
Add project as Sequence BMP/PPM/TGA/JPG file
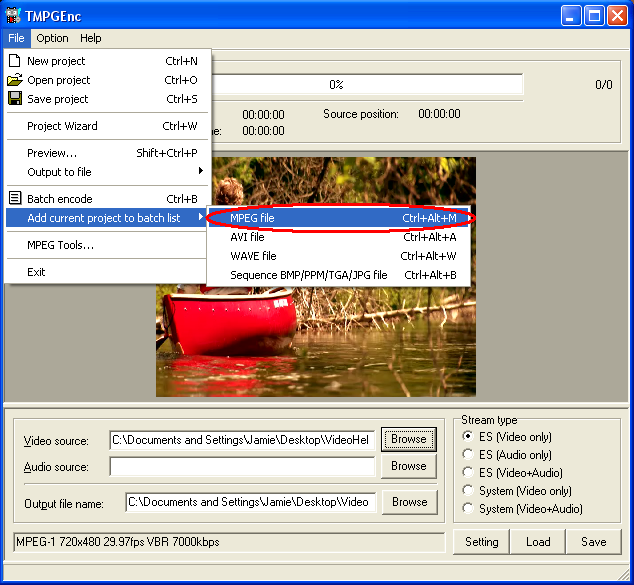[339, 275]
